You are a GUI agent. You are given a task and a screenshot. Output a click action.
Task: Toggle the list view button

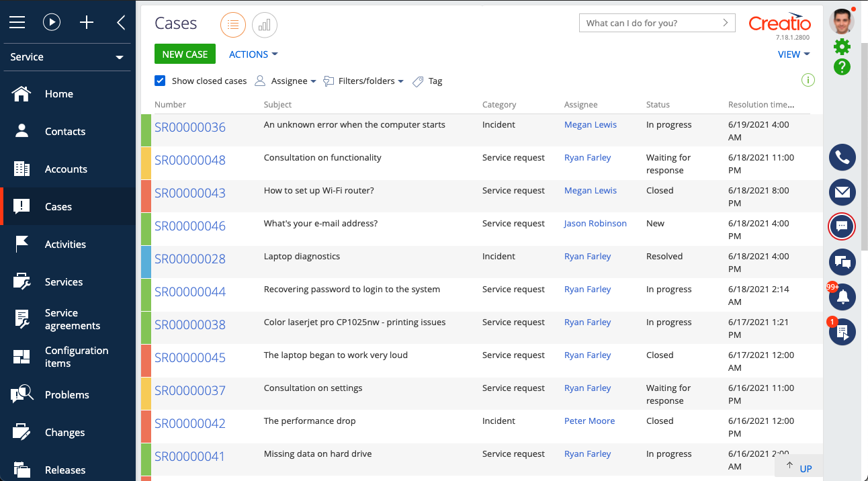click(233, 25)
